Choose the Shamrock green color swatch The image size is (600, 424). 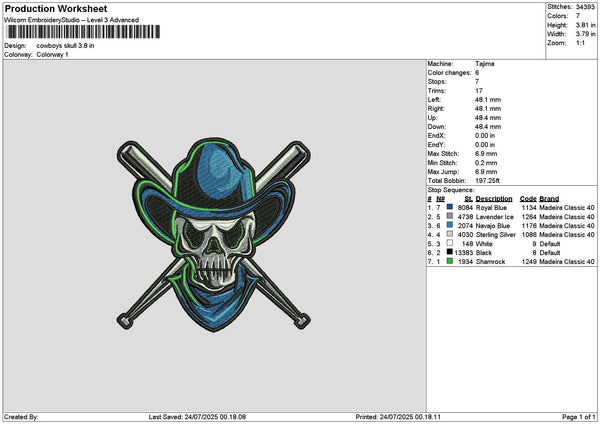(449, 261)
